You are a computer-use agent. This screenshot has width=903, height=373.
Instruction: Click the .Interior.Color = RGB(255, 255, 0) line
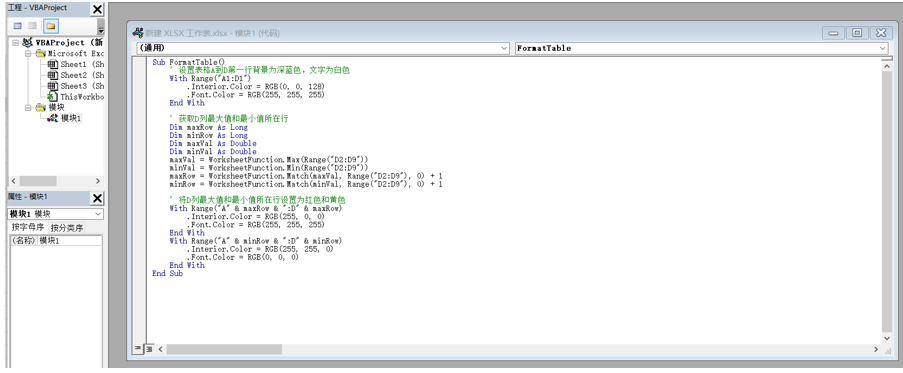(260, 249)
